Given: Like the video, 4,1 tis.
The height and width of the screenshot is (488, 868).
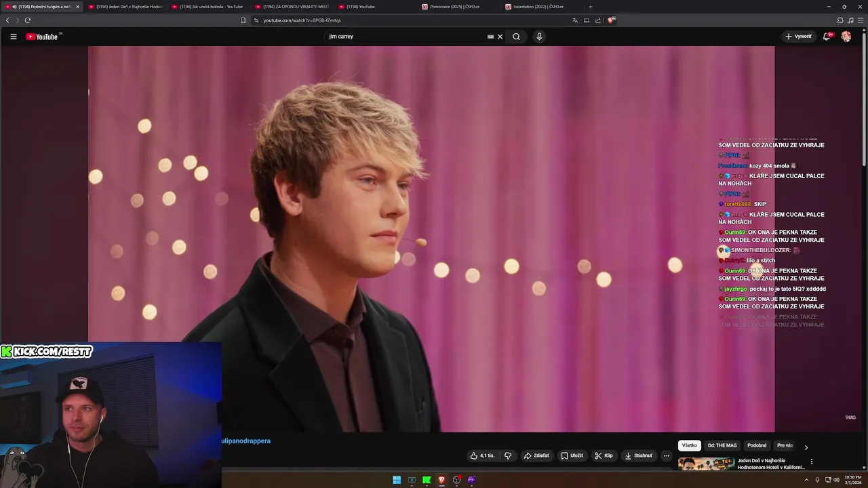Looking at the screenshot, I should (482, 455).
